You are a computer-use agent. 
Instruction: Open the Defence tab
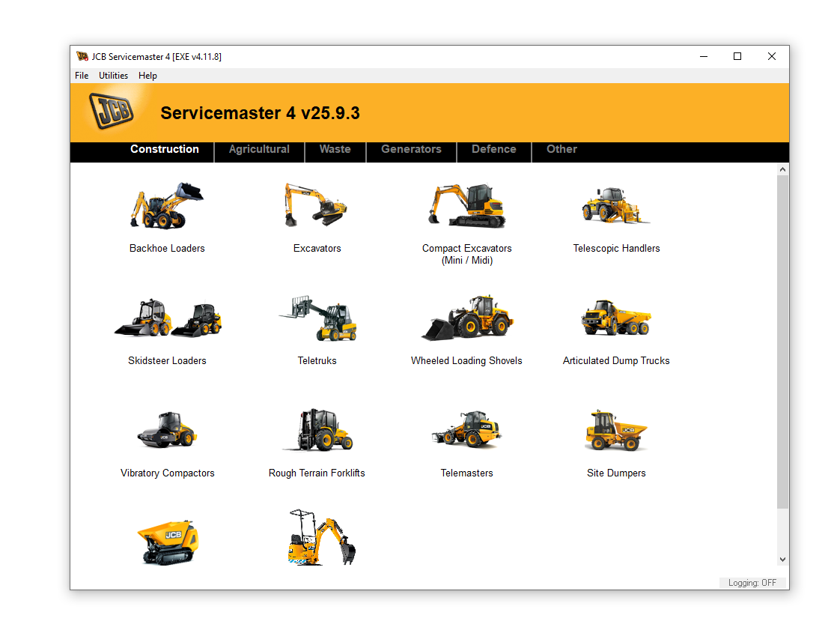[x=493, y=149]
